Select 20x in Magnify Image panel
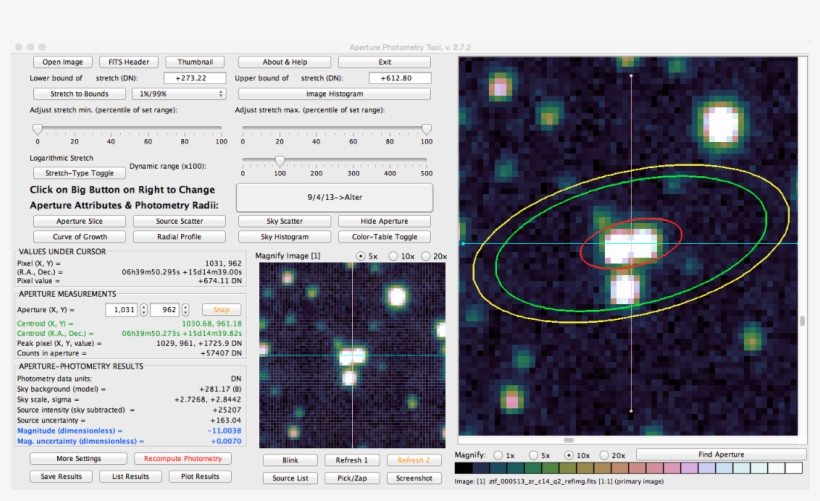The image size is (820, 501). pyautogui.click(x=426, y=256)
